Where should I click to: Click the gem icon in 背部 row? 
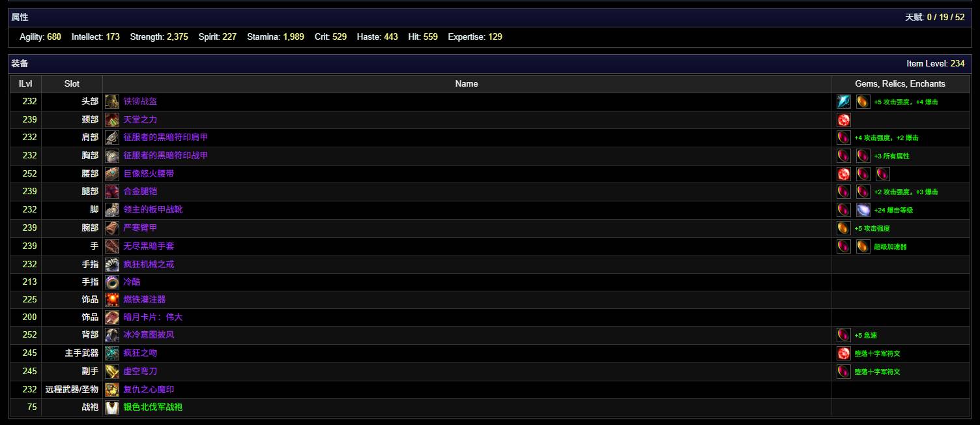coord(844,335)
